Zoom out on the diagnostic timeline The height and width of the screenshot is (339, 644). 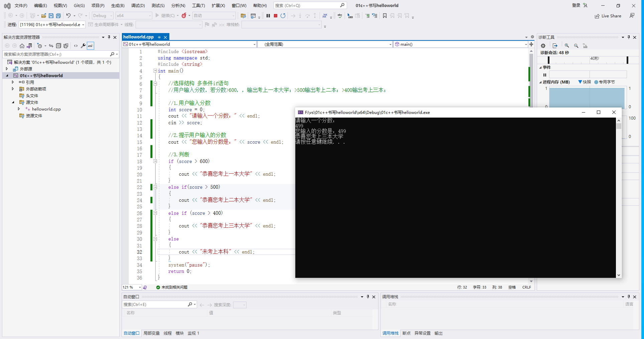[x=576, y=46]
